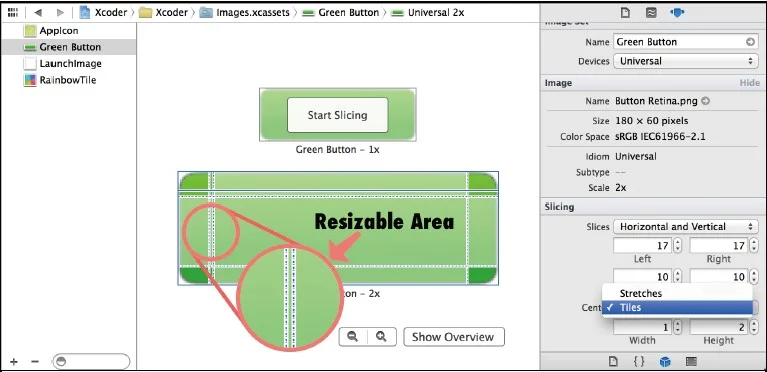
Task: Open the Devices Universal dropdown
Action: [686, 61]
